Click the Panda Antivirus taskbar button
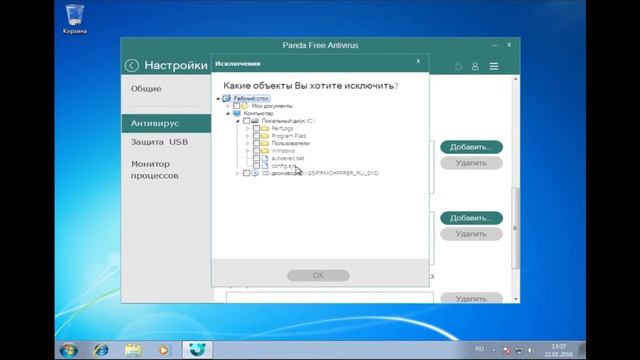Image resolution: width=640 pixels, height=360 pixels. click(197, 350)
